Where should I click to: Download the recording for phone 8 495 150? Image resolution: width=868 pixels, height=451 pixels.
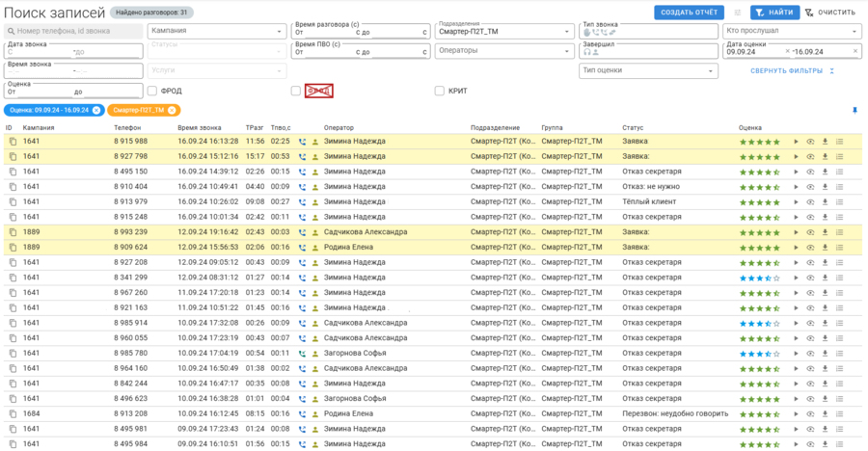[825, 172]
